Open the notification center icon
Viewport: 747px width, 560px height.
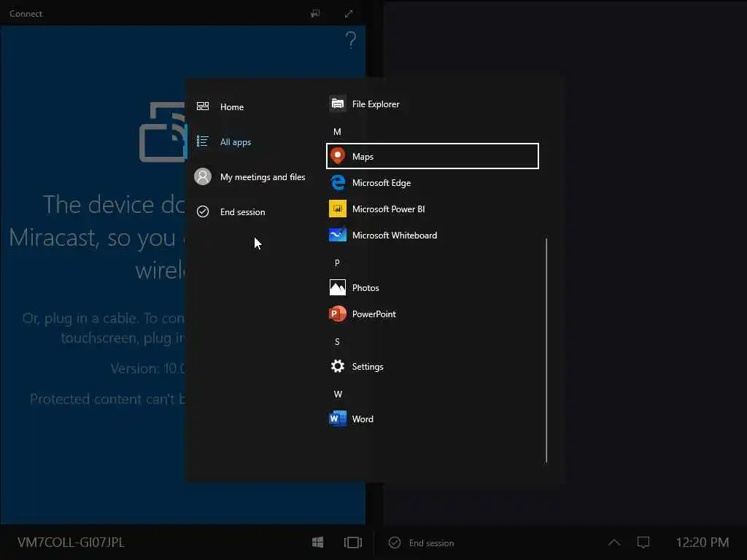coord(643,542)
